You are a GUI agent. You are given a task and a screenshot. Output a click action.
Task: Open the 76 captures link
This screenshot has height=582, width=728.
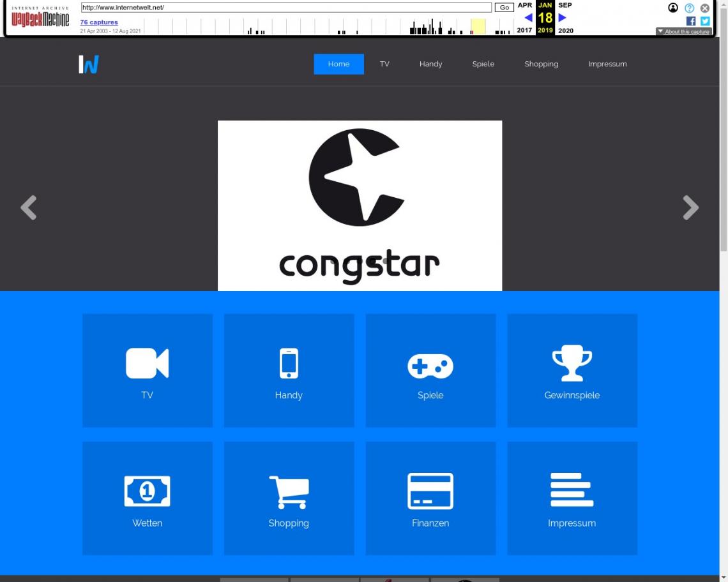99,22
